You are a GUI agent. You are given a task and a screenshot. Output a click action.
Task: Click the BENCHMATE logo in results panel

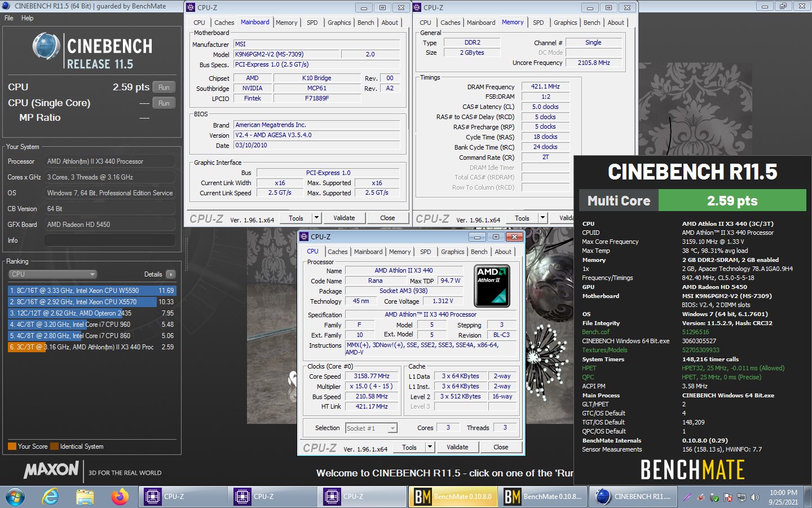692,470
